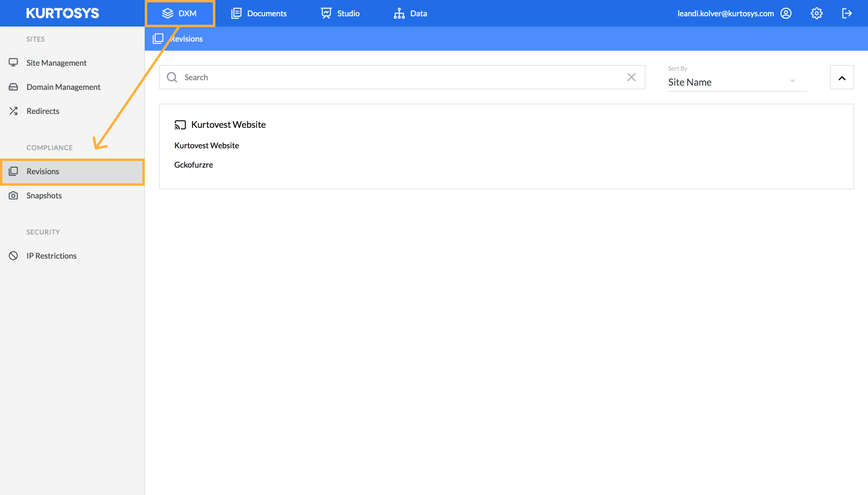Click the Revisions icon in page header
The width and height of the screenshot is (868, 495).
point(158,39)
